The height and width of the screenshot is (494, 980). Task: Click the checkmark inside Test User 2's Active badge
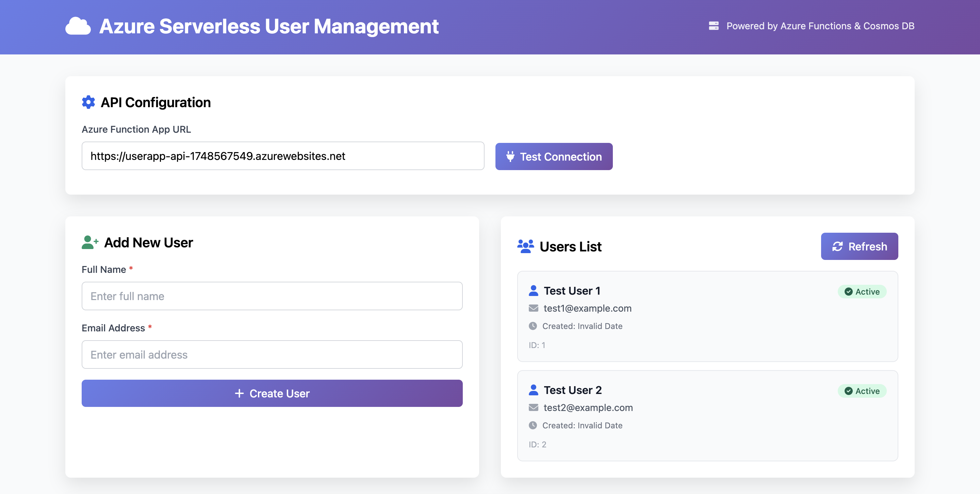[848, 391]
